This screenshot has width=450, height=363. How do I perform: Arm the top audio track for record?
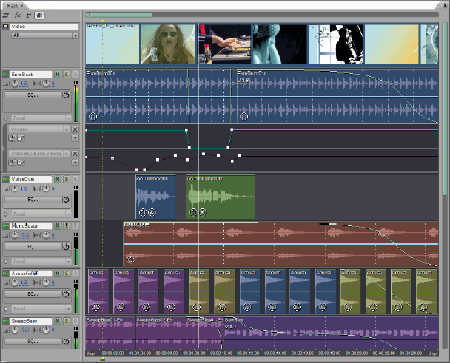tap(75, 74)
